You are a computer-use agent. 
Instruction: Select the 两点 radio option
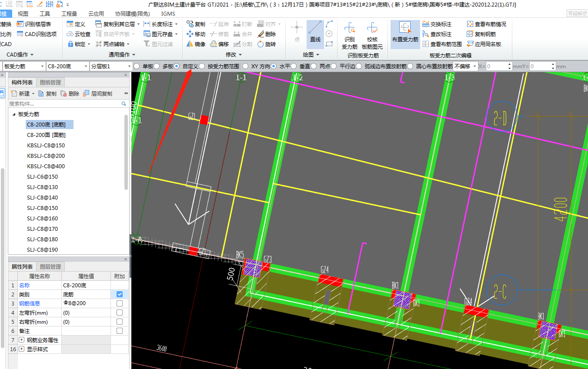[x=314, y=66]
